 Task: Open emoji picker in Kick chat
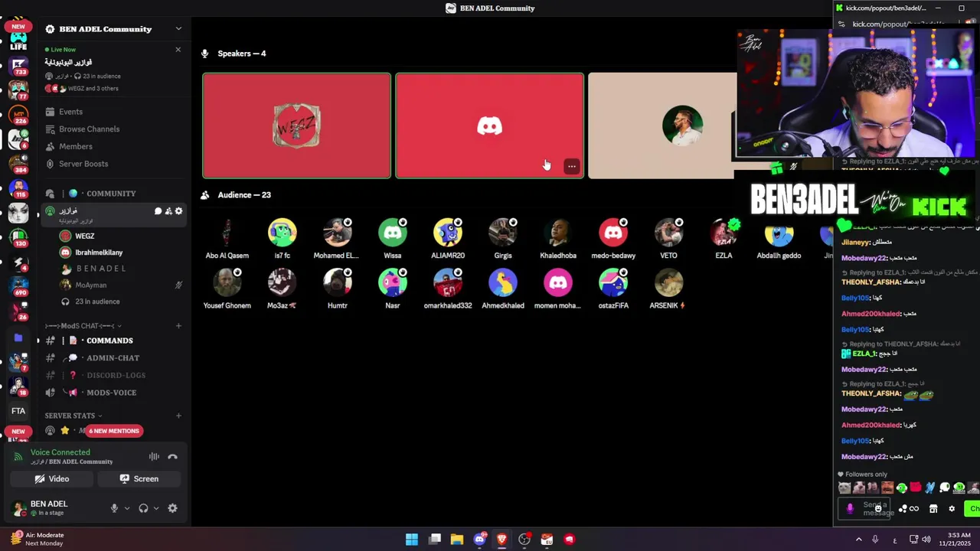click(879, 509)
